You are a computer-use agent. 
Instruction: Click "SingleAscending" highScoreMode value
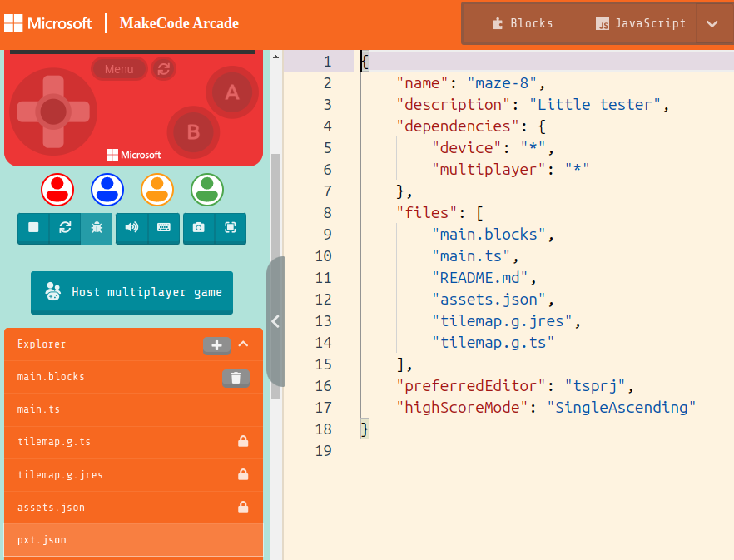(x=621, y=408)
